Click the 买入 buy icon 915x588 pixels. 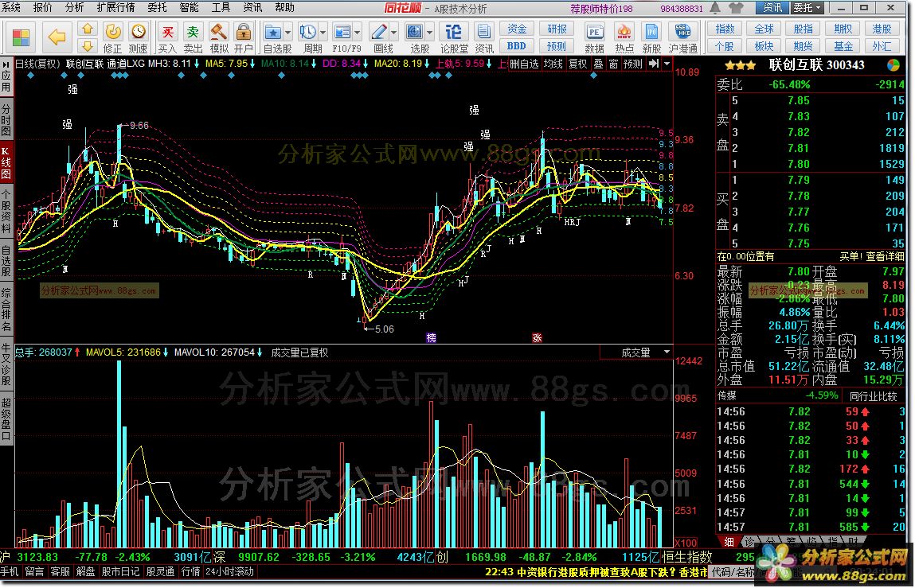167,38
